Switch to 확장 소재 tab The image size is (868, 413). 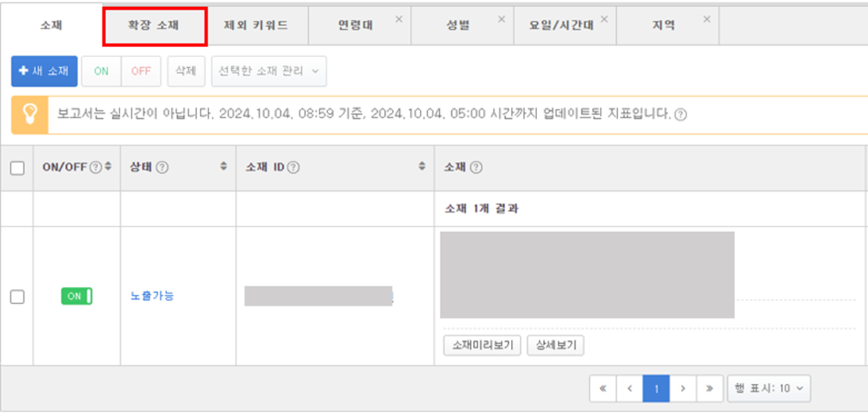[154, 26]
